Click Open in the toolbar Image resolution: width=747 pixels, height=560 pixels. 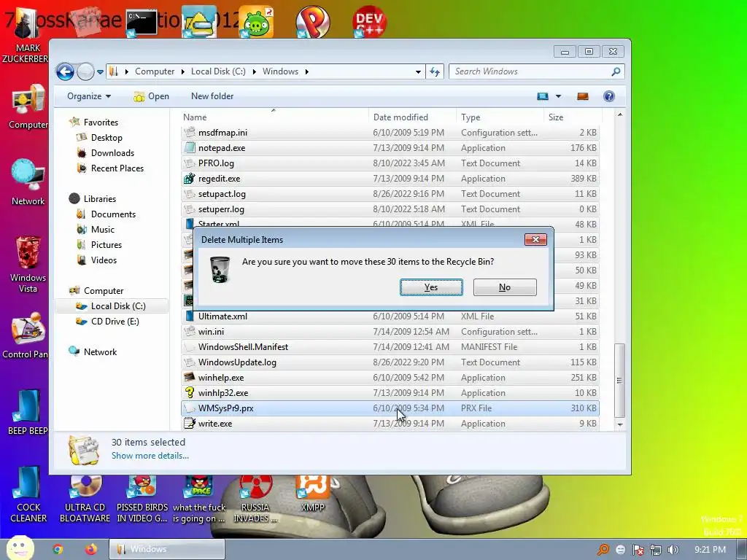pyautogui.click(x=152, y=96)
